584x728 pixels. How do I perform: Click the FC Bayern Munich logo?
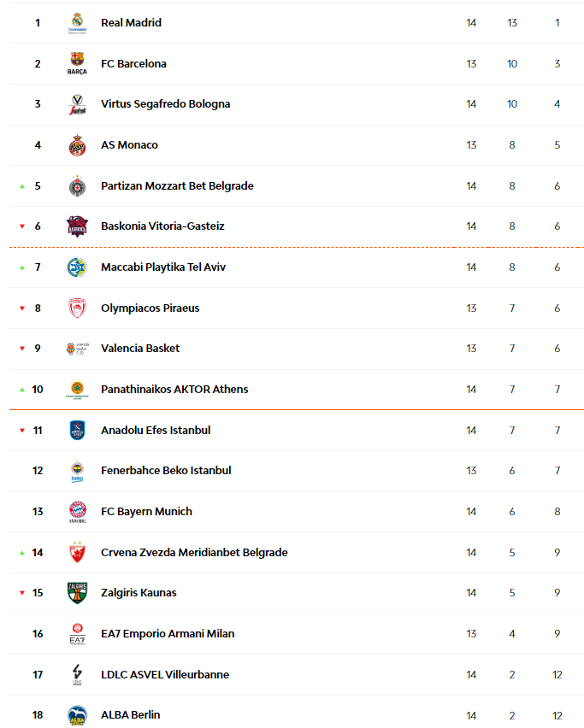click(77, 512)
